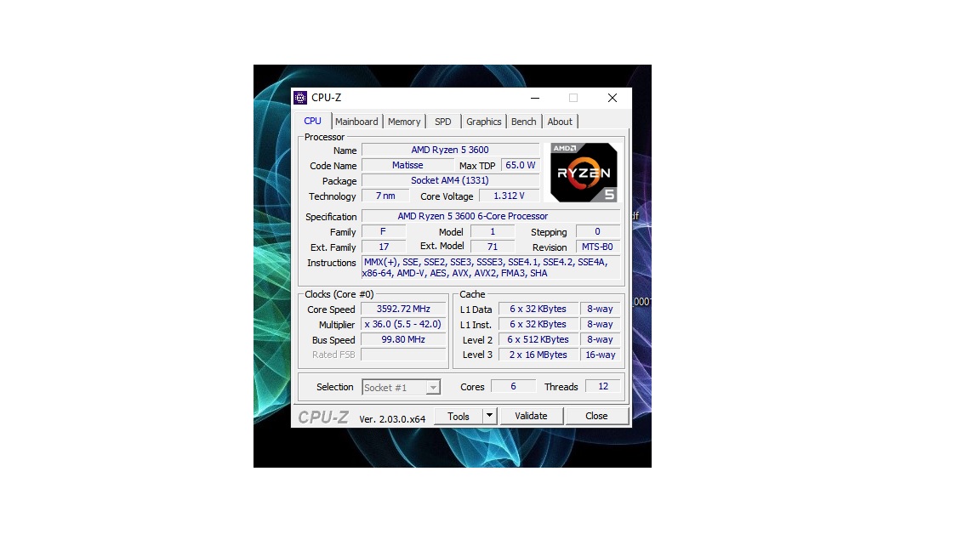Close CPU-Z with the X button
This screenshot has width=980, height=551.
coord(612,98)
